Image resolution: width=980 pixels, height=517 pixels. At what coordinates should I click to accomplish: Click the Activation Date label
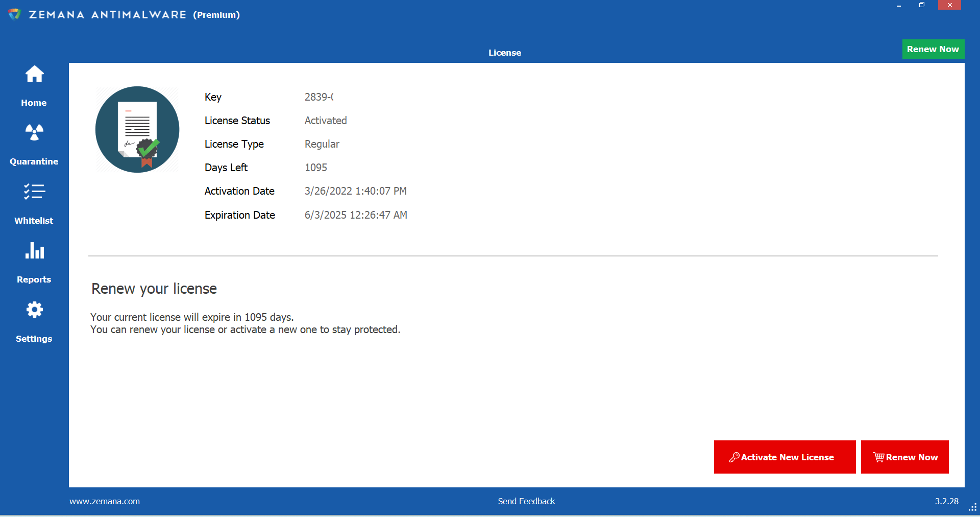pos(239,191)
